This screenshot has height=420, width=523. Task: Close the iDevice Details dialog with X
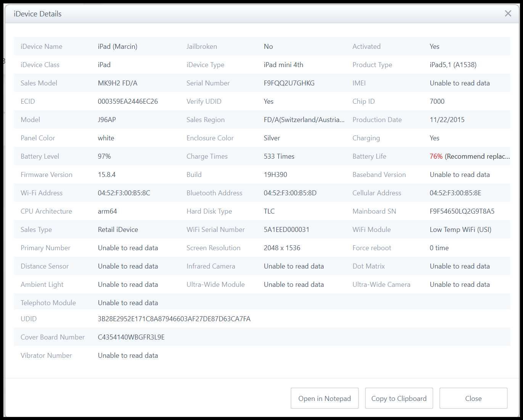click(x=508, y=14)
